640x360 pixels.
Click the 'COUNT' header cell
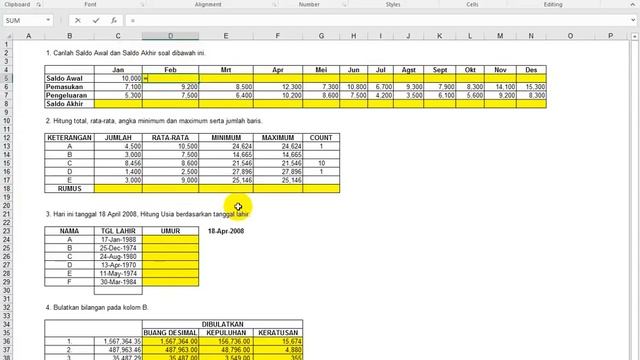321,138
